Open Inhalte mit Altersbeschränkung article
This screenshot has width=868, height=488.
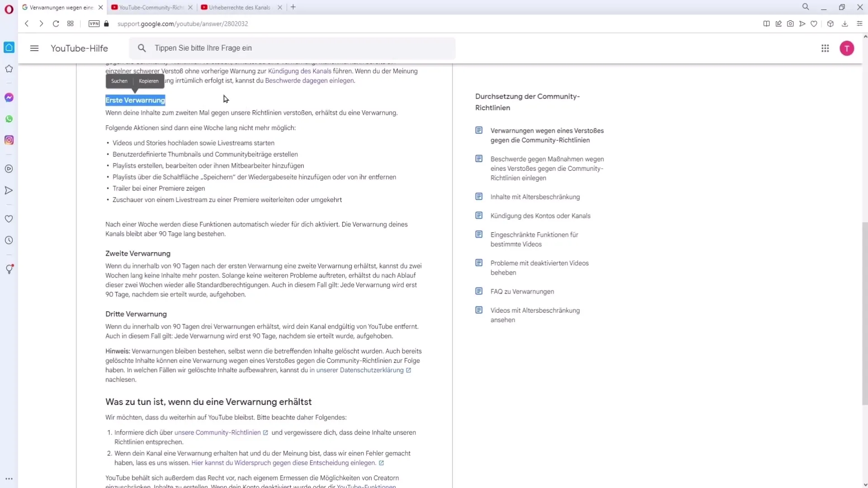pyautogui.click(x=535, y=197)
